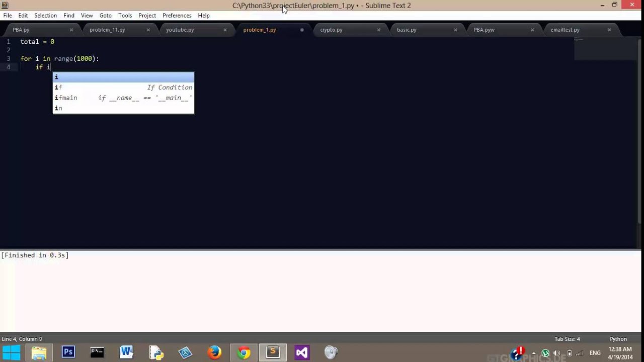The image size is (644, 362).
Task: Open the Project menu
Action: tap(147, 16)
